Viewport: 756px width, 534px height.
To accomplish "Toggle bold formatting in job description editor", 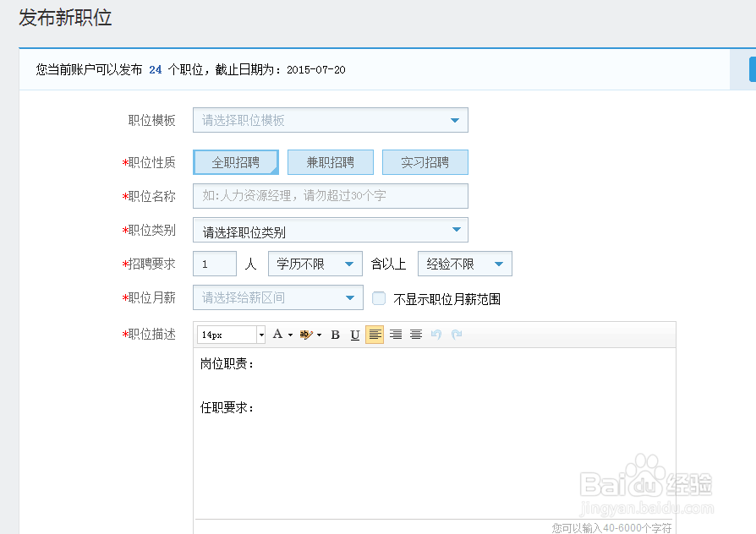I will tap(335, 334).
